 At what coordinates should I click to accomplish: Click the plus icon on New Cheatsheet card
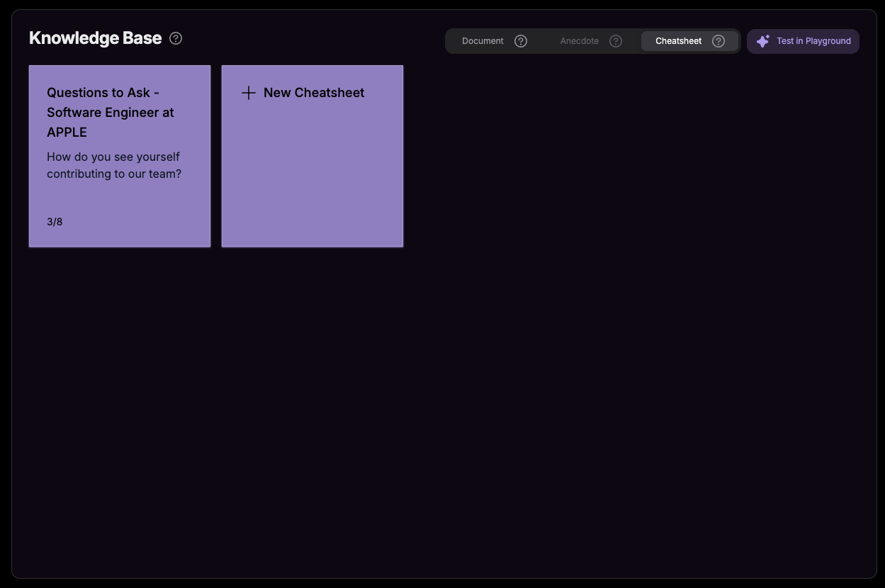click(x=249, y=93)
